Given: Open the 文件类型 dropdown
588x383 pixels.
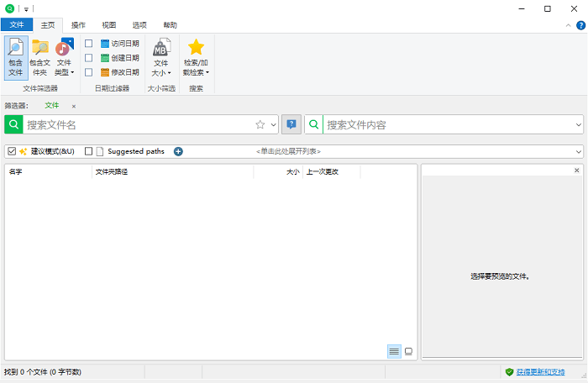Looking at the screenshot, I should pyautogui.click(x=64, y=58).
